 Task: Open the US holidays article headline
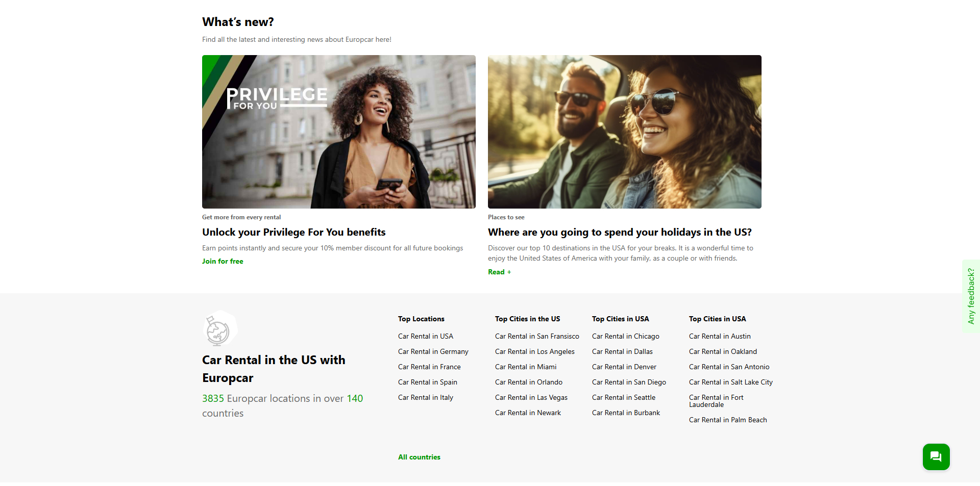620,232
